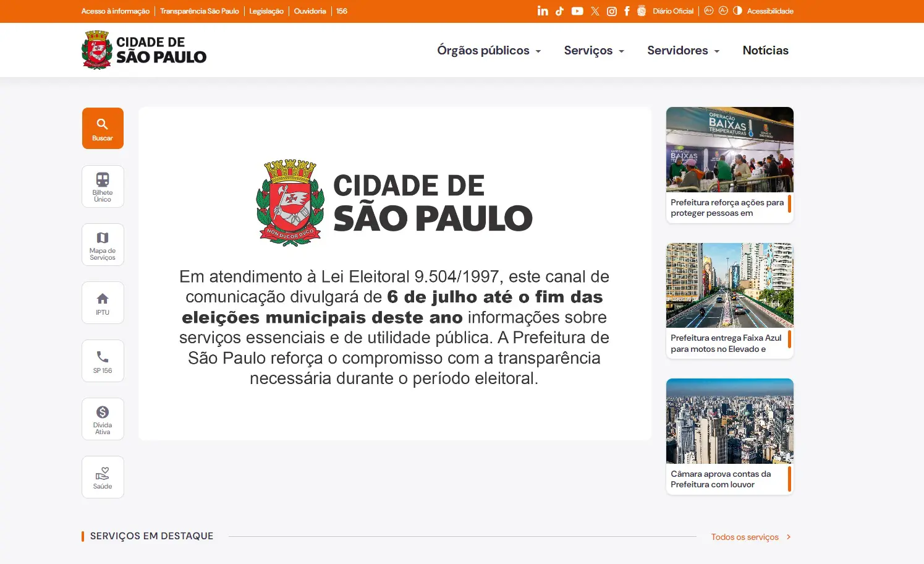Open the Dívida Ativa shortcut

click(x=103, y=419)
